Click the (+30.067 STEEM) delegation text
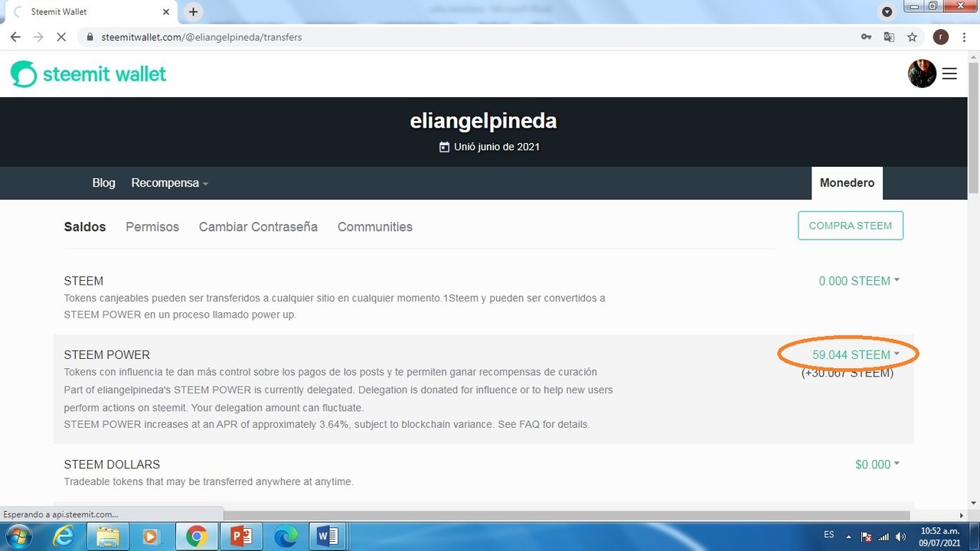980x551 pixels. (x=848, y=373)
